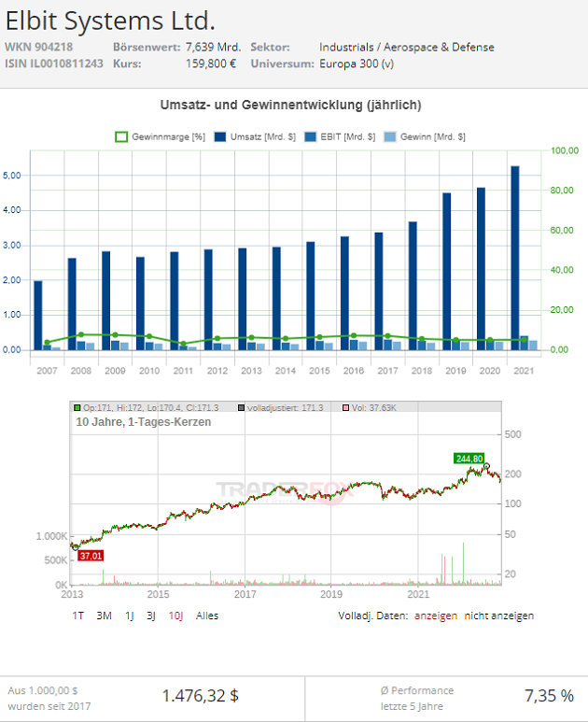Image resolution: width=588 pixels, height=722 pixels.
Task: Toggle Gewinnmarge [%] legend series
Action: pos(161,136)
